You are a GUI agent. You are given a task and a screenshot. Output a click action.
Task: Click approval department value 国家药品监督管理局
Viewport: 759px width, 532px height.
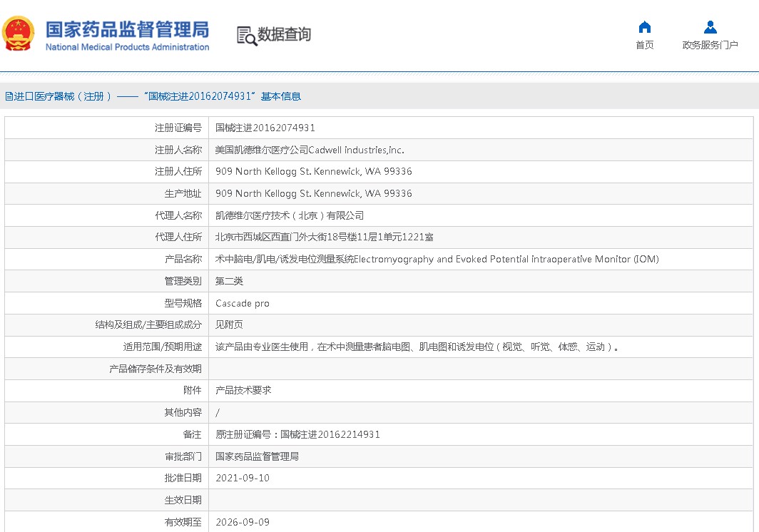257,456
